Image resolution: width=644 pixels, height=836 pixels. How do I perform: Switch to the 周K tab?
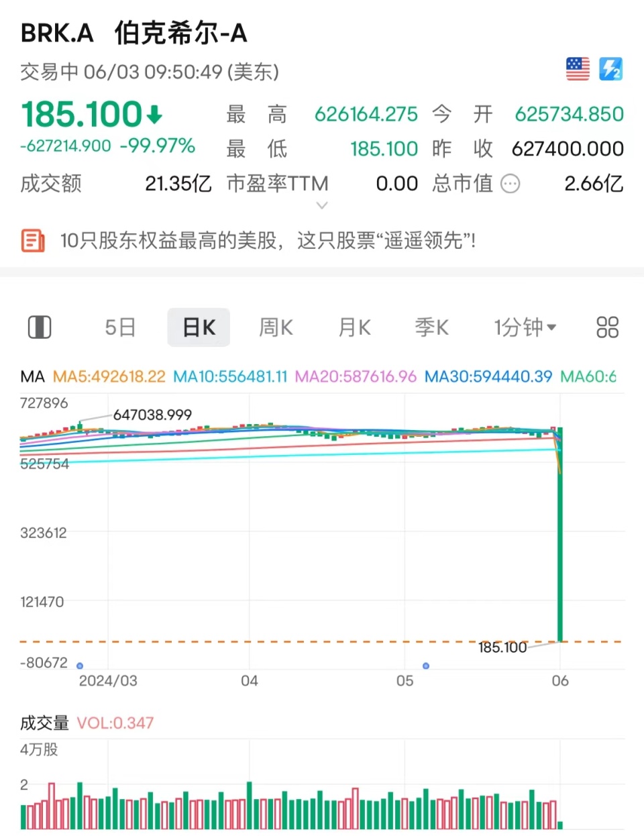coord(276,327)
